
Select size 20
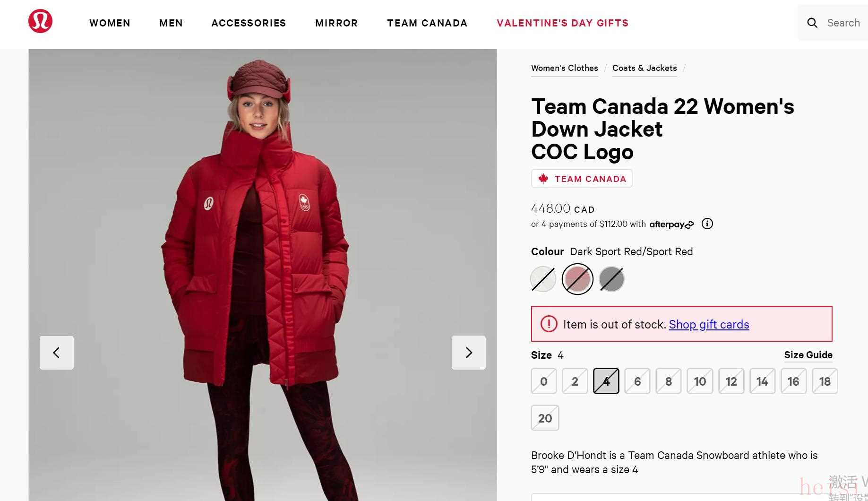tap(545, 418)
